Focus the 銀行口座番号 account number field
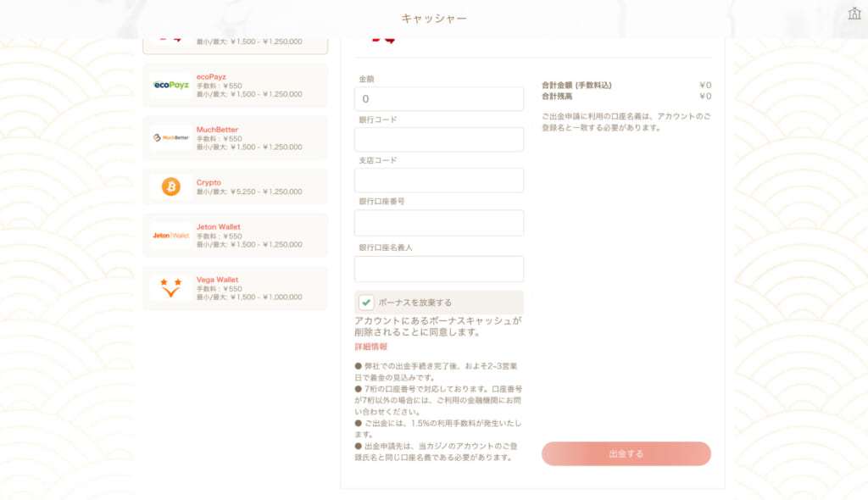Viewport: 868px width, 500px height. pyautogui.click(x=439, y=223)
